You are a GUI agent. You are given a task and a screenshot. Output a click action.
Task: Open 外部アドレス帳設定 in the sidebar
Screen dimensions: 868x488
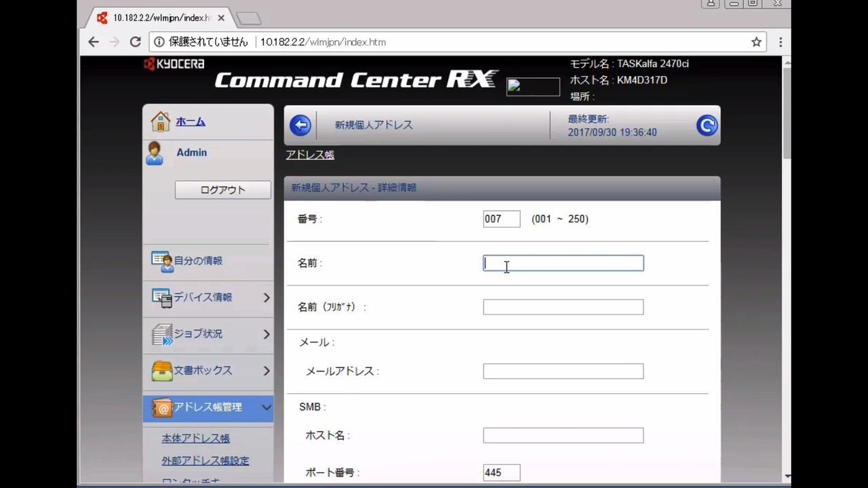pos(205,461)
